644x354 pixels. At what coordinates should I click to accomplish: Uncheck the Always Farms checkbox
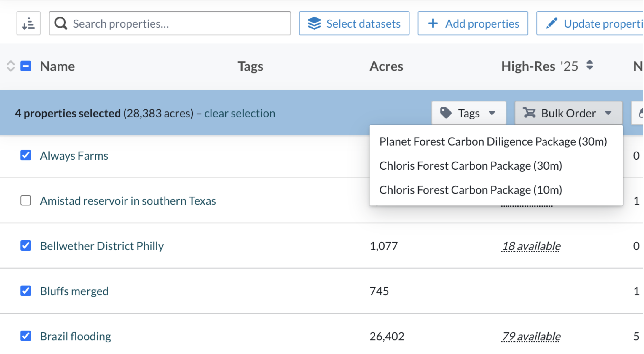[26, 155]
